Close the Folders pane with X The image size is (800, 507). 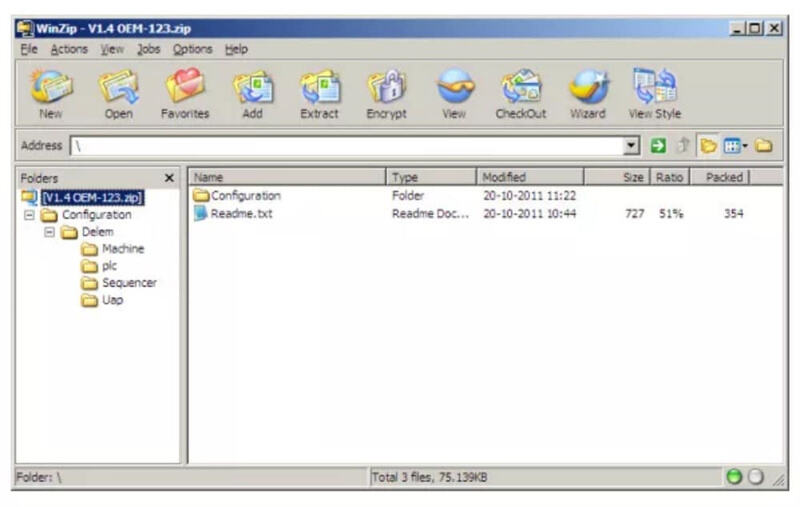coord(169,177)
